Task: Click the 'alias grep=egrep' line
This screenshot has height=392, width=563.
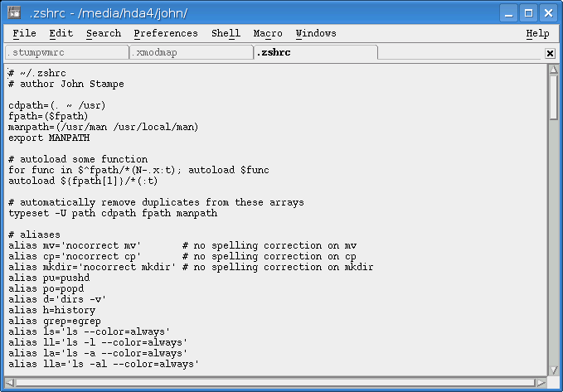Action: tap(55, 321)
